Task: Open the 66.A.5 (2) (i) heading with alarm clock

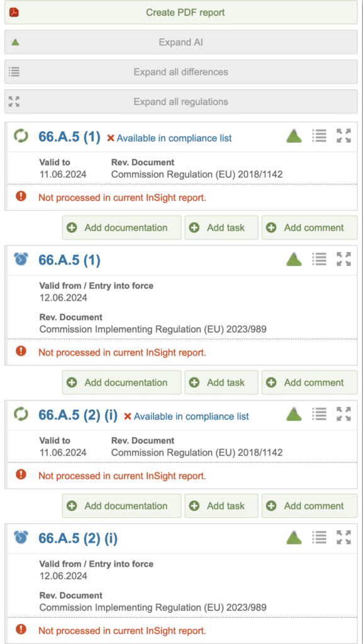Action: tap(78, 538)
